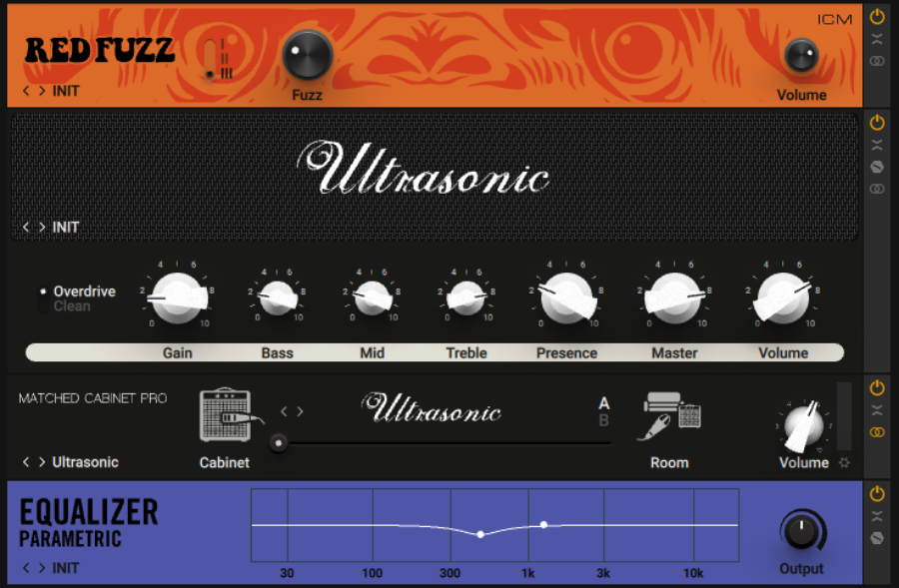Click the split icon next to the Ultrasonic amp

[x=875, y=143]
